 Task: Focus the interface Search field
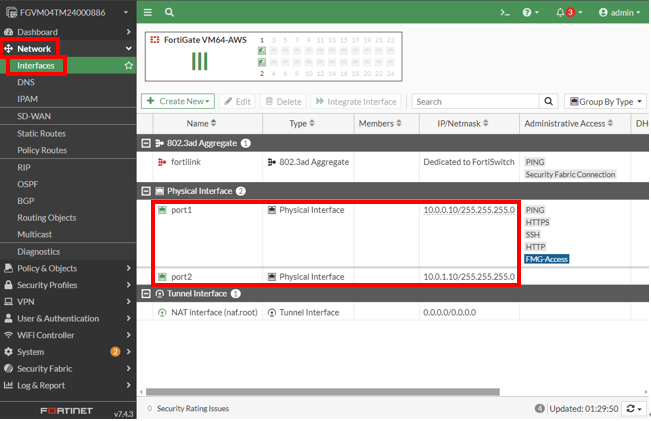tap(475, 102)
